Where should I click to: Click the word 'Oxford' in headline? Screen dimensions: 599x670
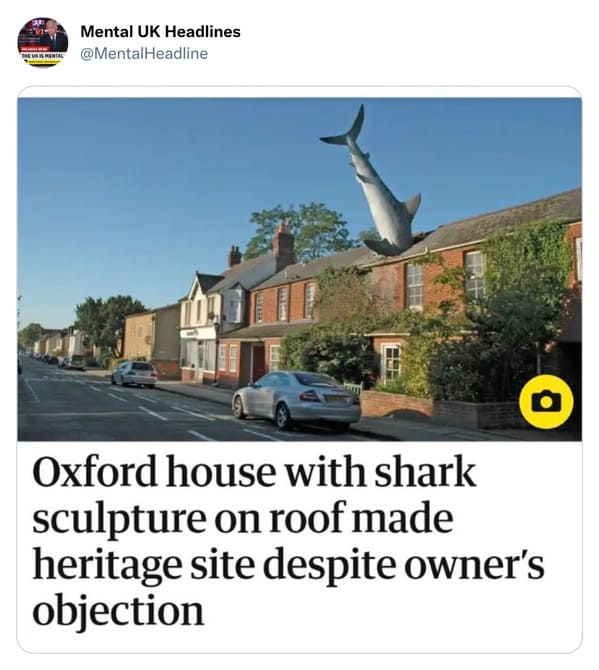pyautogui.click(x=95, y=472)
